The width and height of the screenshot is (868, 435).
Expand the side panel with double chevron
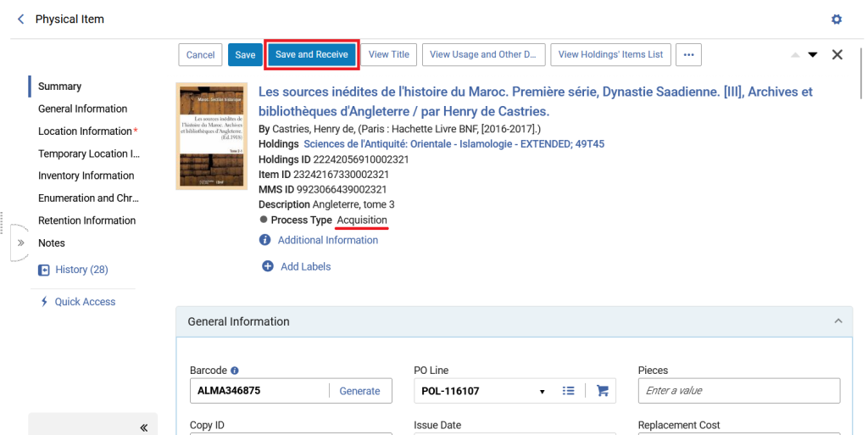(20, 243)
